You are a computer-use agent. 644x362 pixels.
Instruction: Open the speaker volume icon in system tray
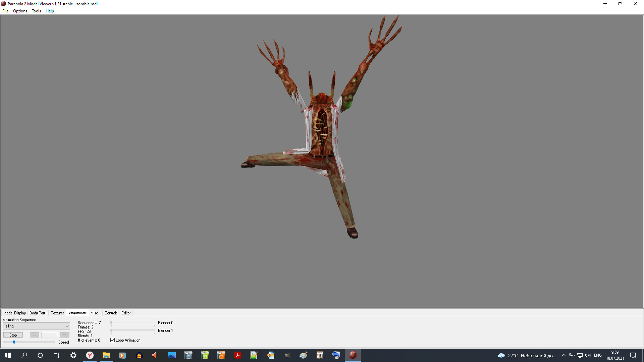tap(588, 355)
